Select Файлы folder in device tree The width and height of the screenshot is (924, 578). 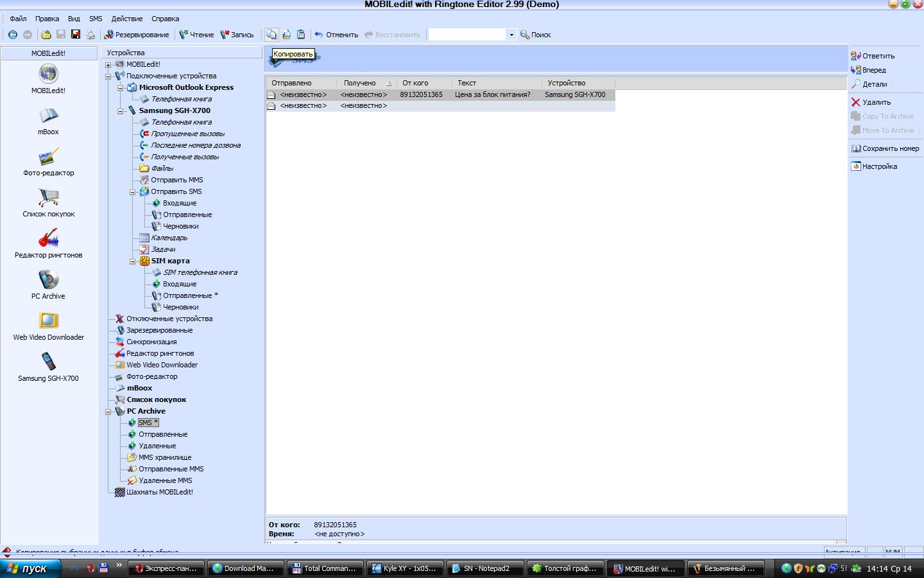point(162,168)
